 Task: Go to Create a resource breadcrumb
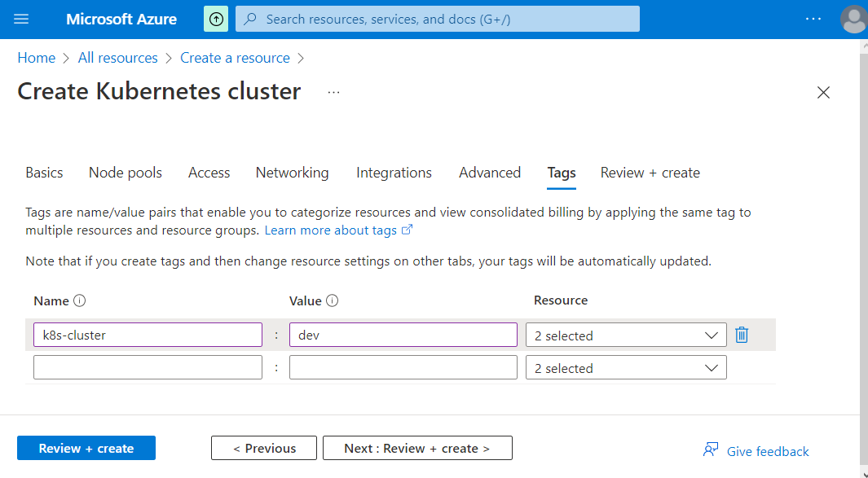236,58
